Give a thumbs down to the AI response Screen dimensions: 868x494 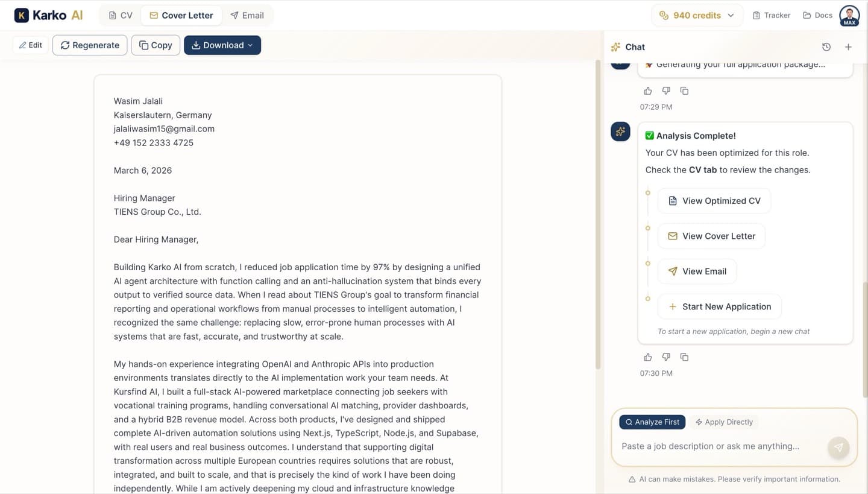pyautogui.click(x=666, y=357)
